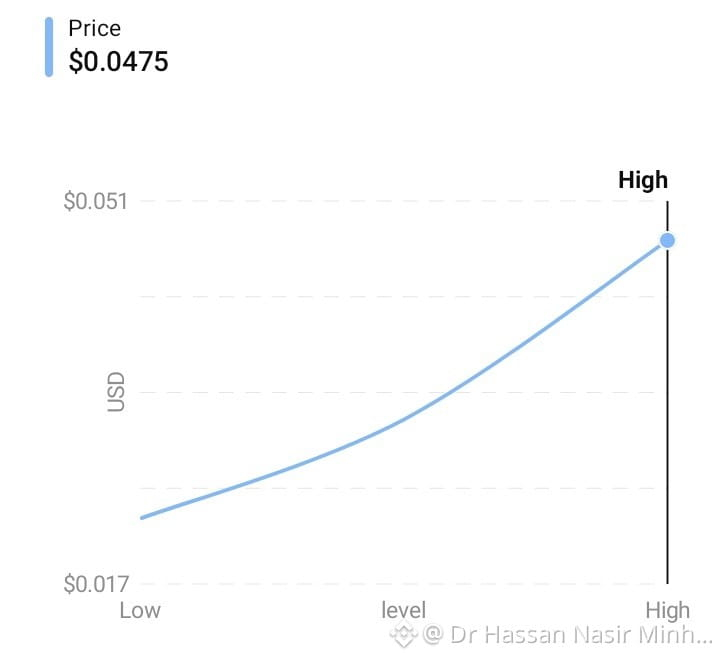Click the Binance logo icon in the watermark
Image resolution: width=720 pixels, height=659 pixels.
(x=403, y=634)
